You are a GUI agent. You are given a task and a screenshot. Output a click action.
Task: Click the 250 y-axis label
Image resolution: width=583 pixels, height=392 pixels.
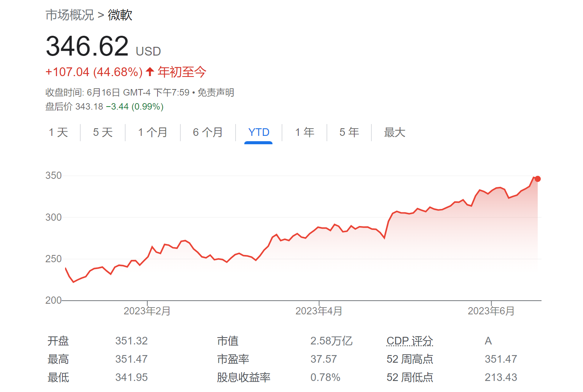pyautogui.click(x=53, y=259)
